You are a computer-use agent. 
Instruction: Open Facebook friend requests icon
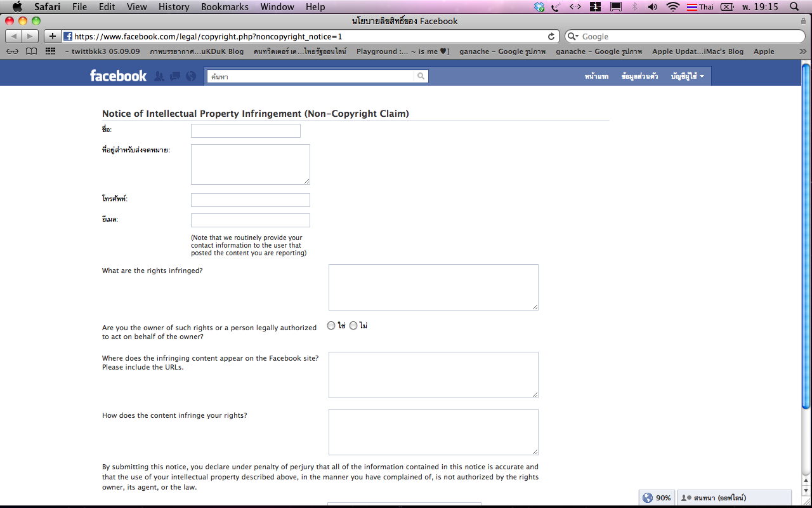[x=159, y=76]
